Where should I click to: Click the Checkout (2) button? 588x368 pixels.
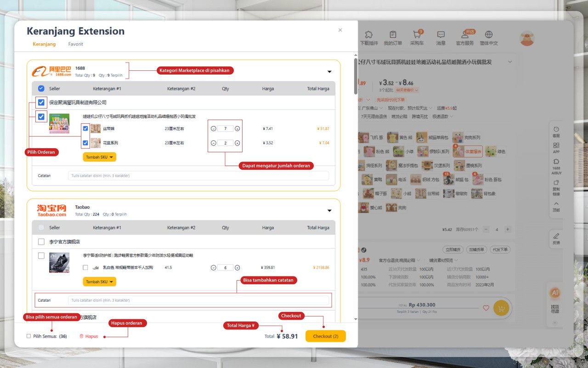point(326,336)
